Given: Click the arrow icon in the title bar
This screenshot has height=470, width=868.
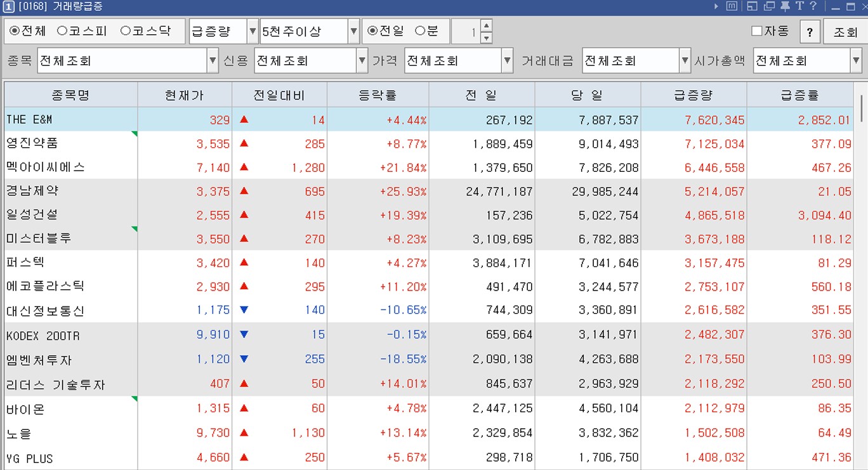Looking at the screenshot, I should pos(716,6).
